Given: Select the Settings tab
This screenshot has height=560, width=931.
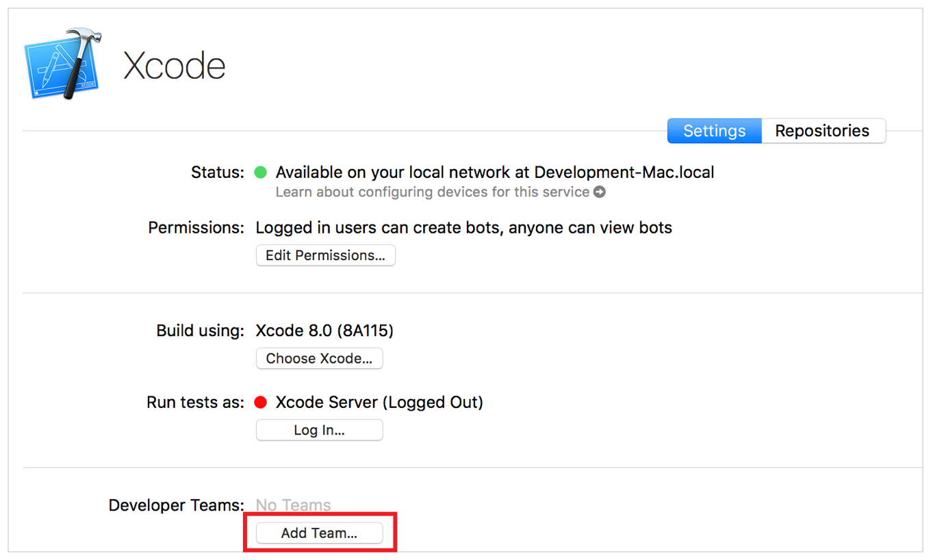Looking at the screenshot, I should click(714, 131).
